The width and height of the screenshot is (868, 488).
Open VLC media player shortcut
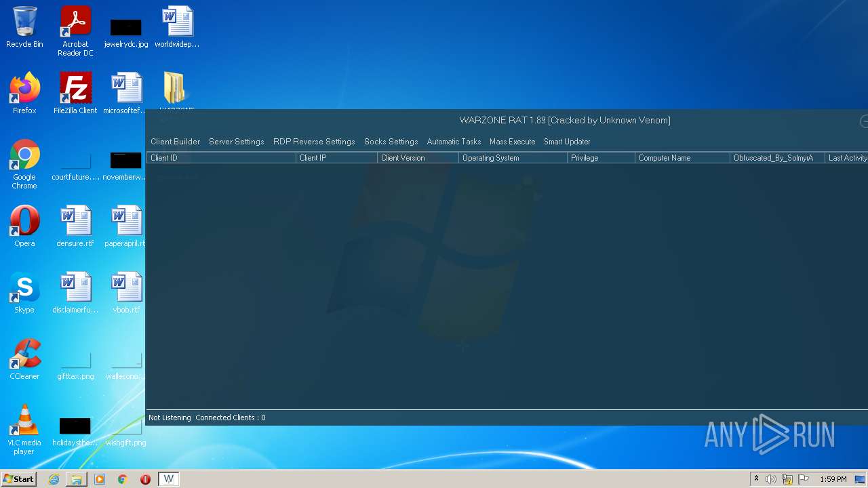(24, 430)
